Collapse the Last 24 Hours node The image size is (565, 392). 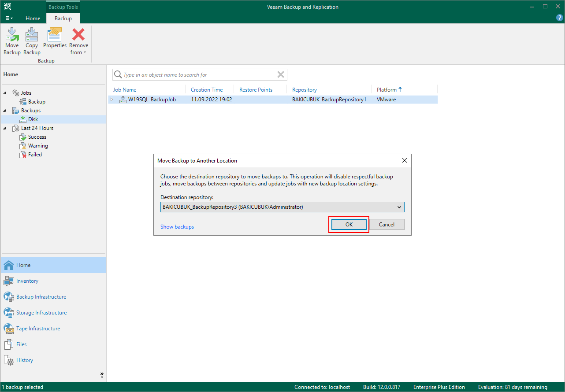click(x=4, y=128)
